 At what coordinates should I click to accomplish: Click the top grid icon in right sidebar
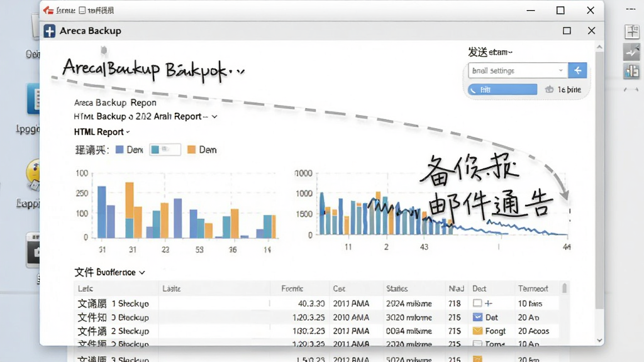pyautogui.click(x=631, y=31)
